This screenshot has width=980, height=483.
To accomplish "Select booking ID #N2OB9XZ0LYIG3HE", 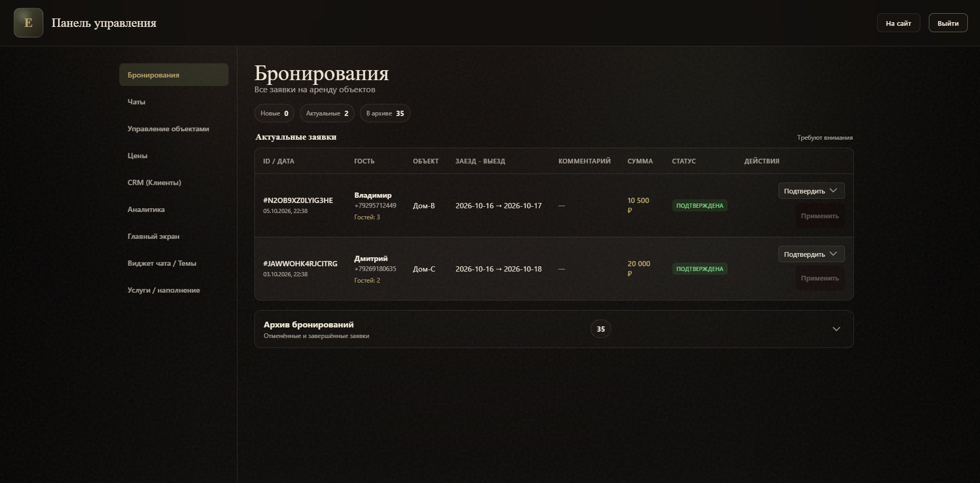I will tap(298, 200).
